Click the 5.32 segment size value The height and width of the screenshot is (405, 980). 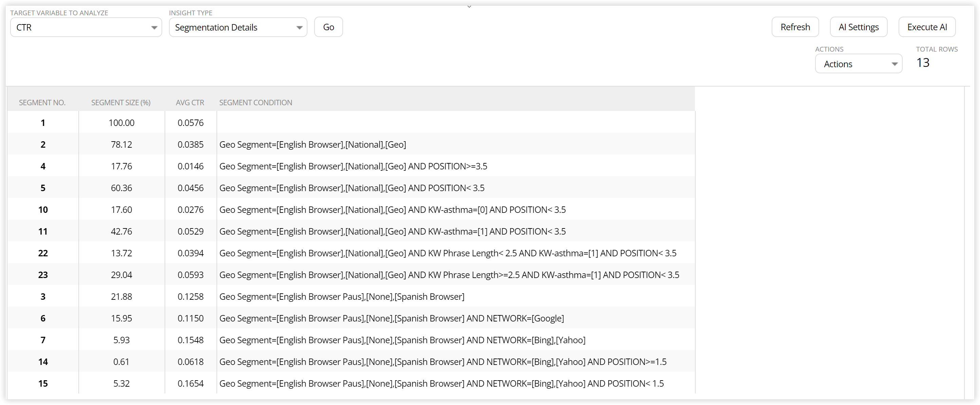click(x=121, y=383)
